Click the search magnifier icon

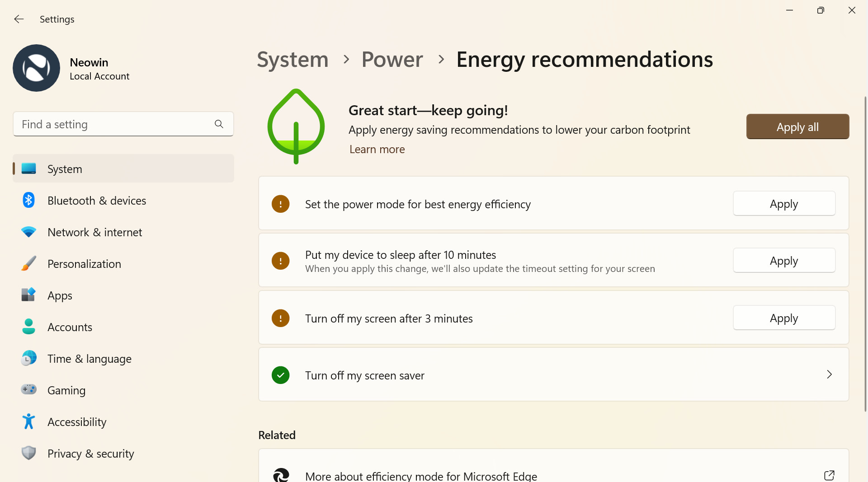click(x=219, y=124)
